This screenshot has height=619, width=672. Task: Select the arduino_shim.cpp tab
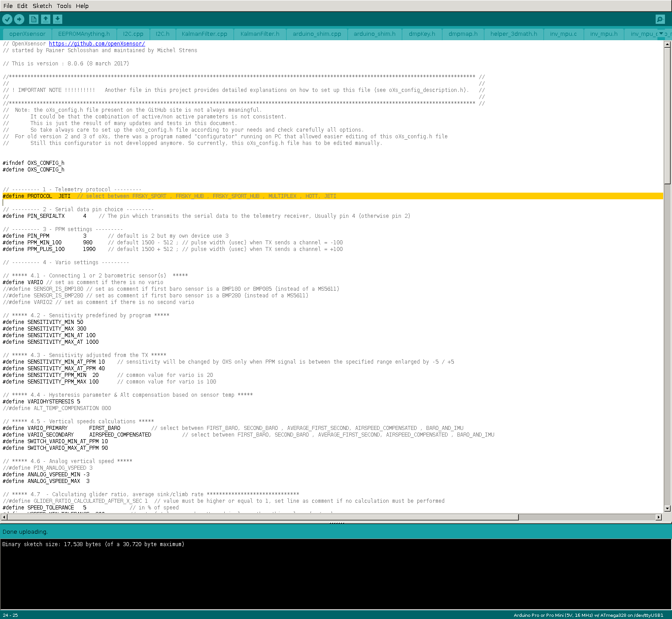[x=317, y=34]
